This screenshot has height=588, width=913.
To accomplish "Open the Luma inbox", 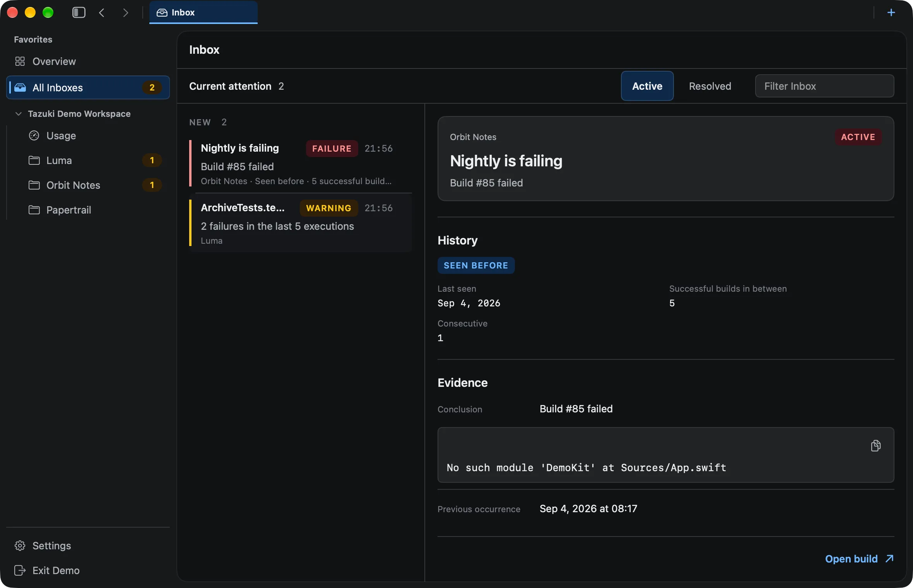I will pos(95,160).
